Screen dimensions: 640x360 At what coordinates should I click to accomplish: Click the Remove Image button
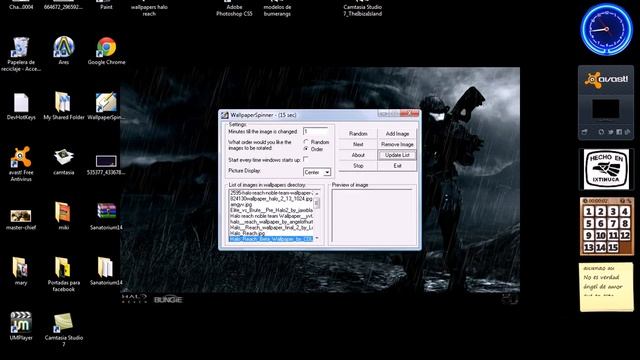[397, 144]
